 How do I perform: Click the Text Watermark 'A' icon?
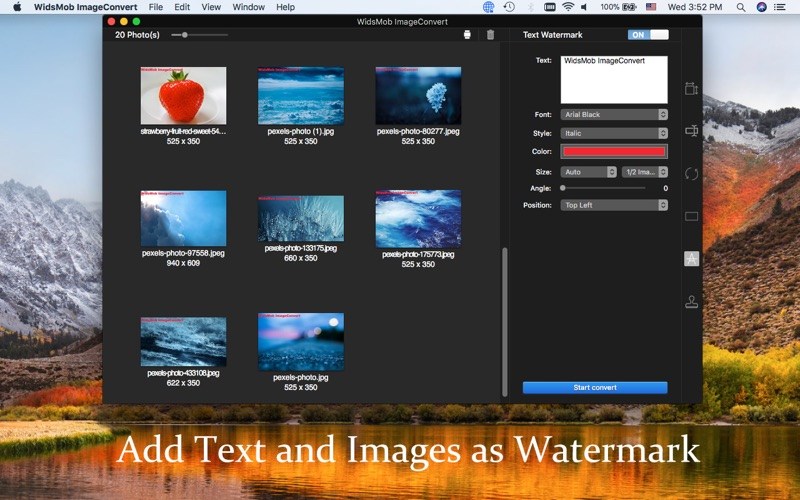tap(691, 258)
